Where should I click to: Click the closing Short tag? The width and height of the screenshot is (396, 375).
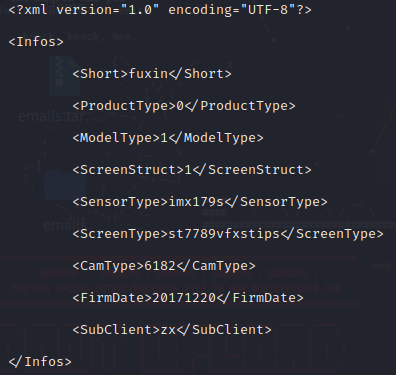(200, 74)
